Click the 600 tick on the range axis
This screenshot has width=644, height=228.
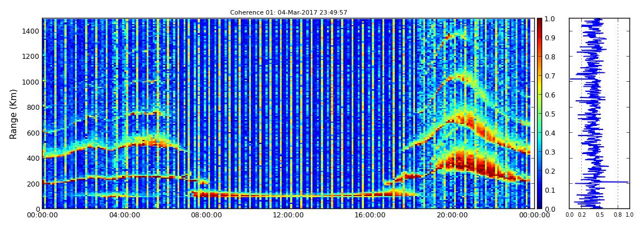[x=32, y=133]
